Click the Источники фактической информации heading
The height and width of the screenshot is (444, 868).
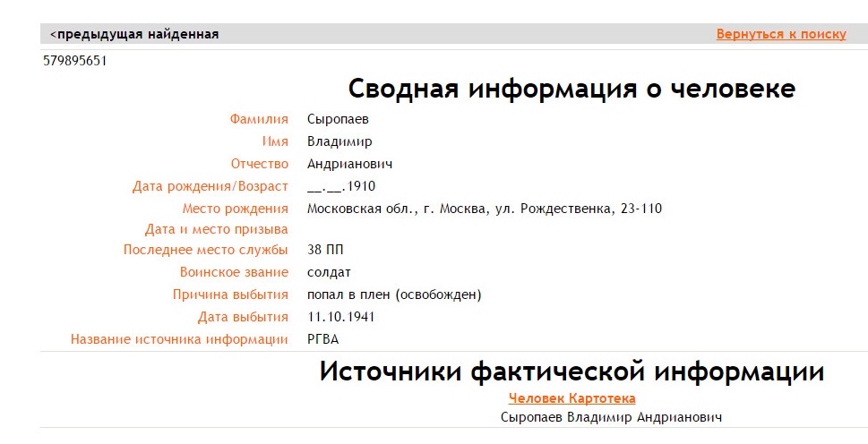point(572,371)
